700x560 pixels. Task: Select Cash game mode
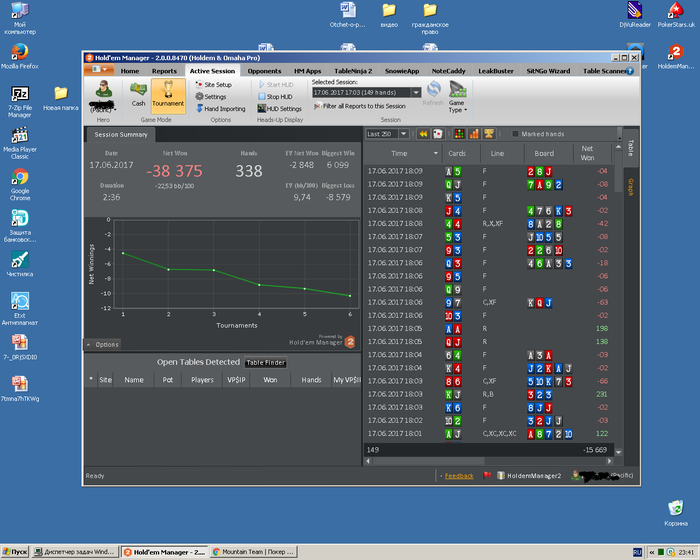[138, 93]
